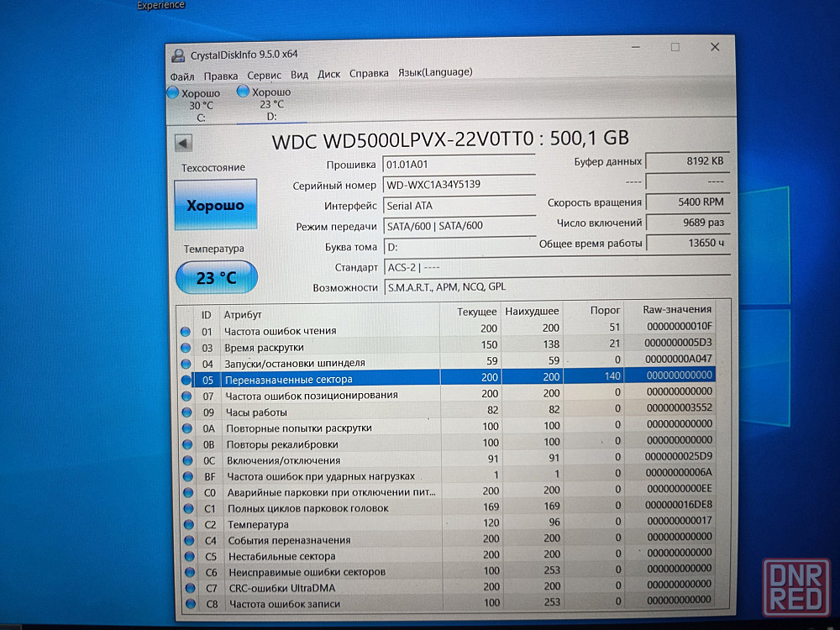Click the Атрибут column header
Image resolution: width=840 pixels, height=630 pixels.
(x=242, y=315)
